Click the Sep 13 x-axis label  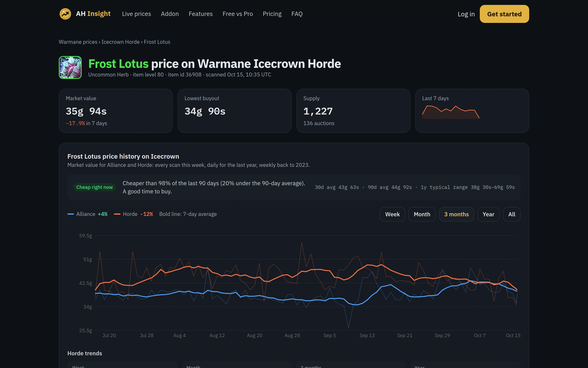coord(367,335)
